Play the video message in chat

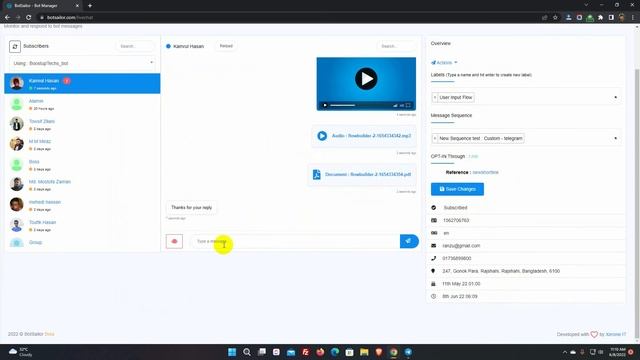pos(366,79)
